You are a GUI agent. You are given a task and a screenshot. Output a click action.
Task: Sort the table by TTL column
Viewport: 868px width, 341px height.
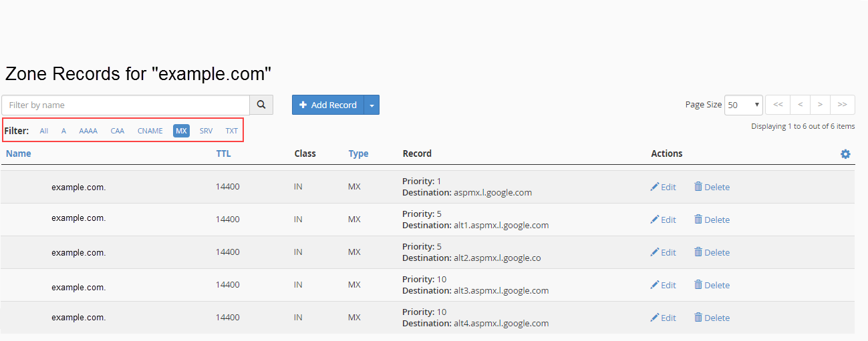(223, 153)
